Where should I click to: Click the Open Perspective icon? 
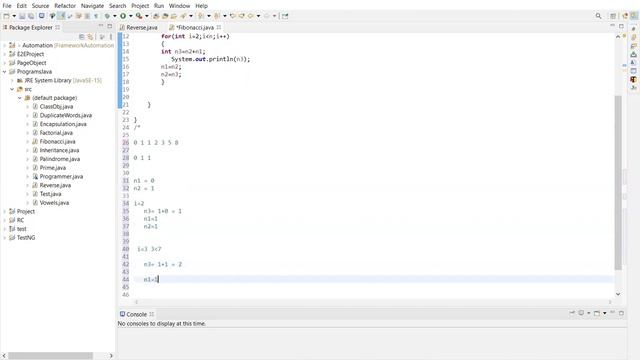[x=613, y=16]
